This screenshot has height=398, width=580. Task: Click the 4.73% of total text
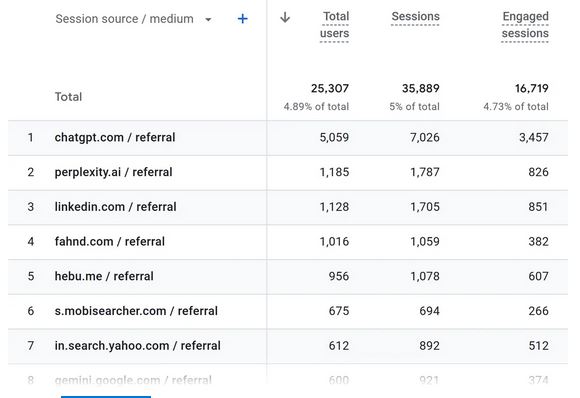pyautogui.click(x=516, y=107)
